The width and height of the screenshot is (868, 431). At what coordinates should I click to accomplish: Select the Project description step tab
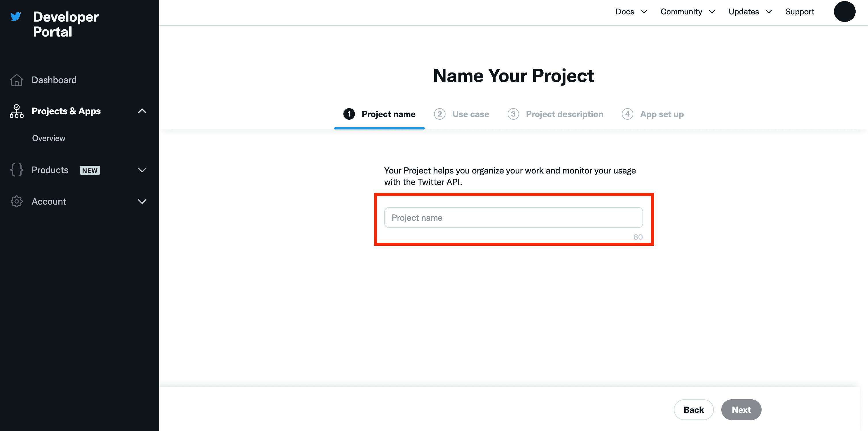555,114
